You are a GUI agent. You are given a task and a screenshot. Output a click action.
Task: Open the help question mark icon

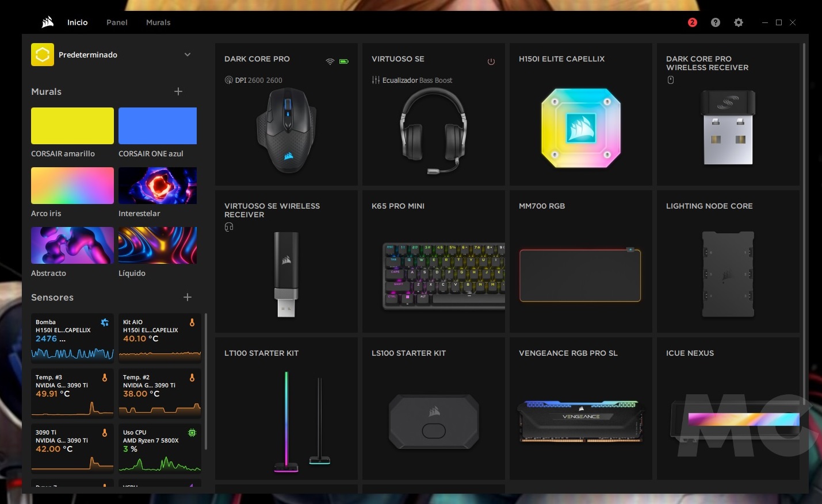click(716, 22)
